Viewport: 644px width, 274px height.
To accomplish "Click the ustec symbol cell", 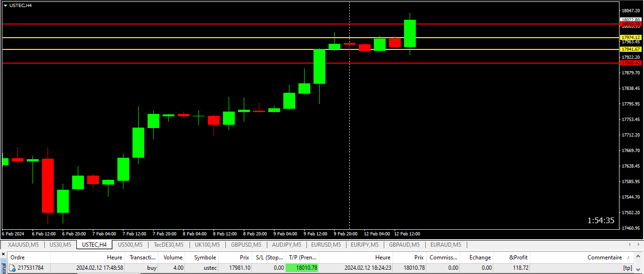I will [210, 268].
